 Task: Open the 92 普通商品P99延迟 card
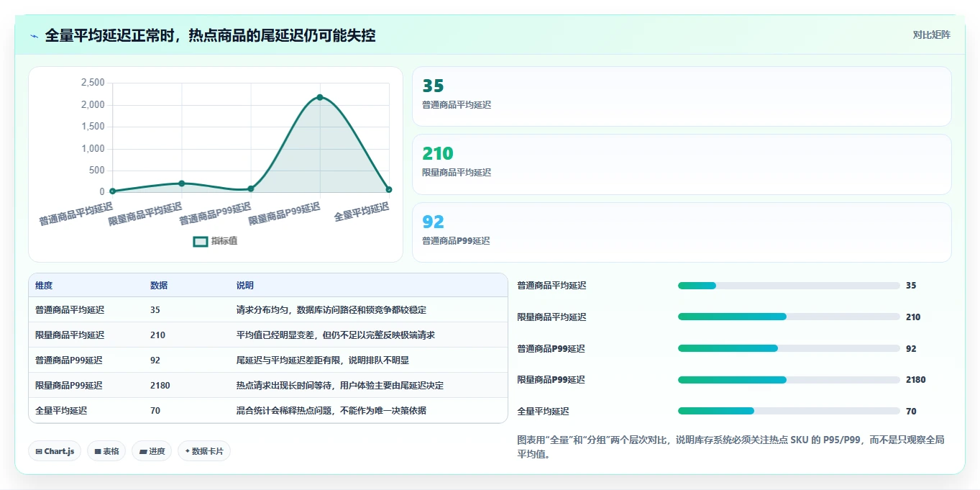pyautogui.click(x=682, y=232)
